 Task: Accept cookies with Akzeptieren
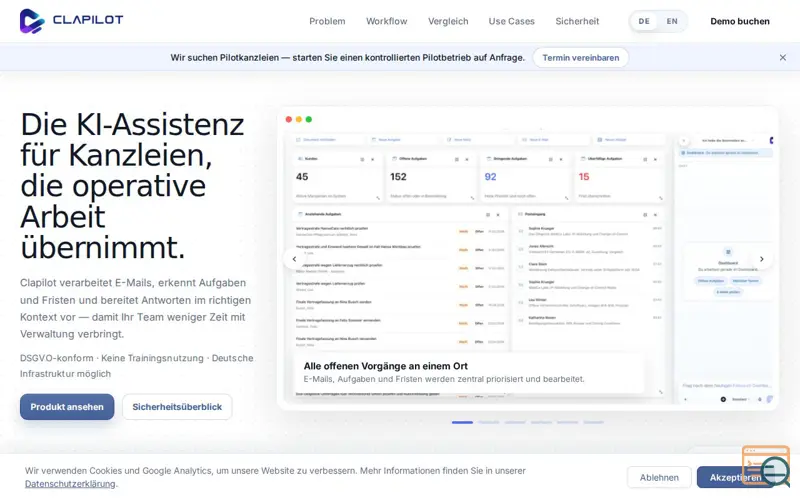(x=735, y=478)
